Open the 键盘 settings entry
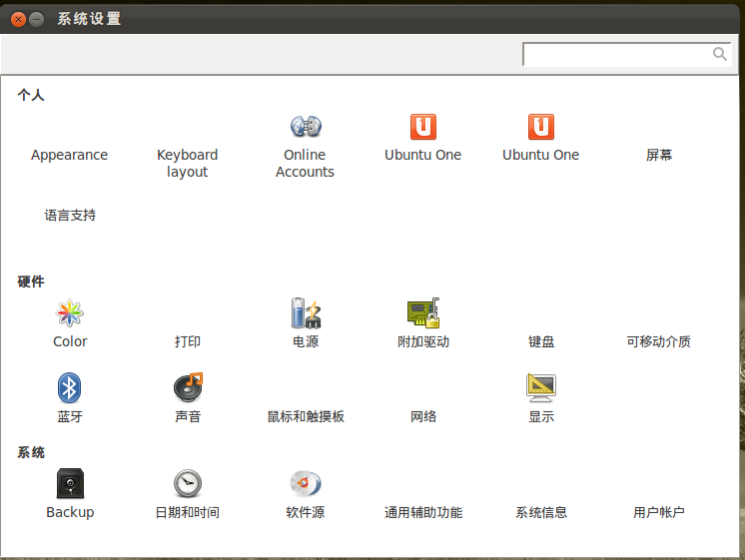Viewport: 745px width, 560px height. pyautogui.click(x=541, y=341)
